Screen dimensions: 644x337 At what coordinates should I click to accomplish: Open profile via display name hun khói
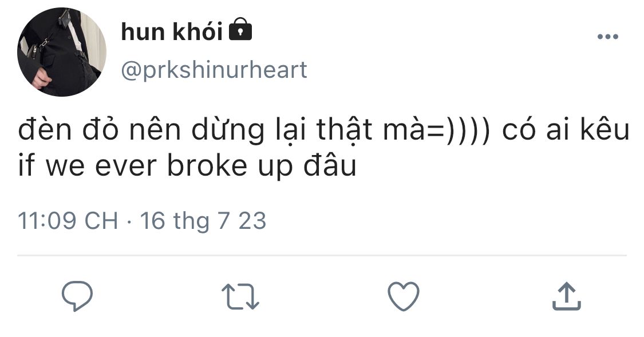coord(172,31)
